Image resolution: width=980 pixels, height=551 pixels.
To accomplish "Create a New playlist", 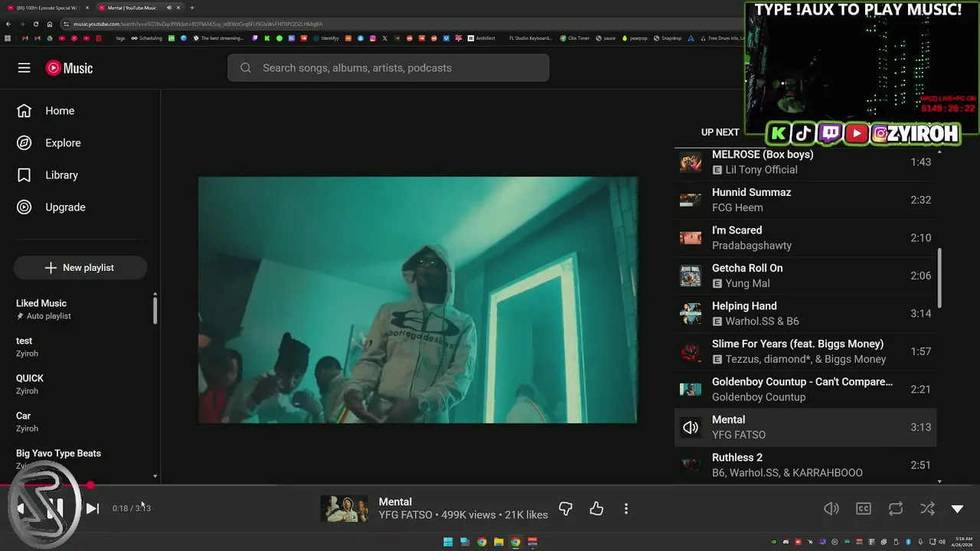I will [x=80, y=268].
